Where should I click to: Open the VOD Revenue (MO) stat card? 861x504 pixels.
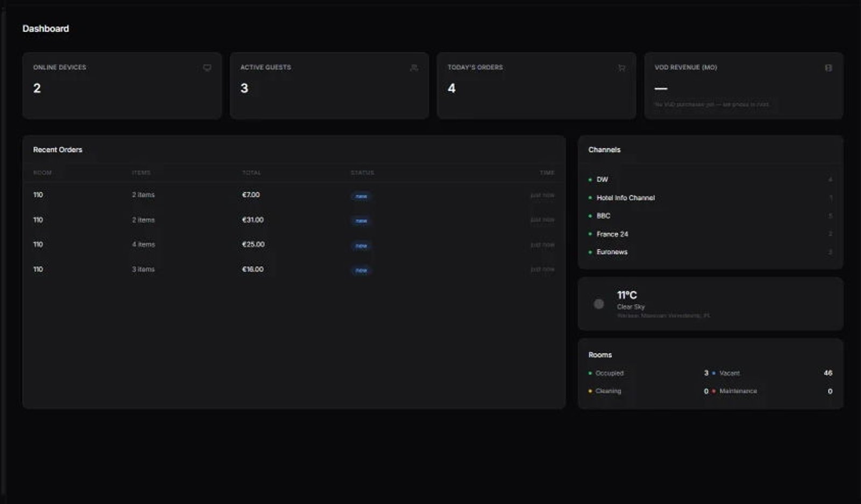[x=744, y=86]
